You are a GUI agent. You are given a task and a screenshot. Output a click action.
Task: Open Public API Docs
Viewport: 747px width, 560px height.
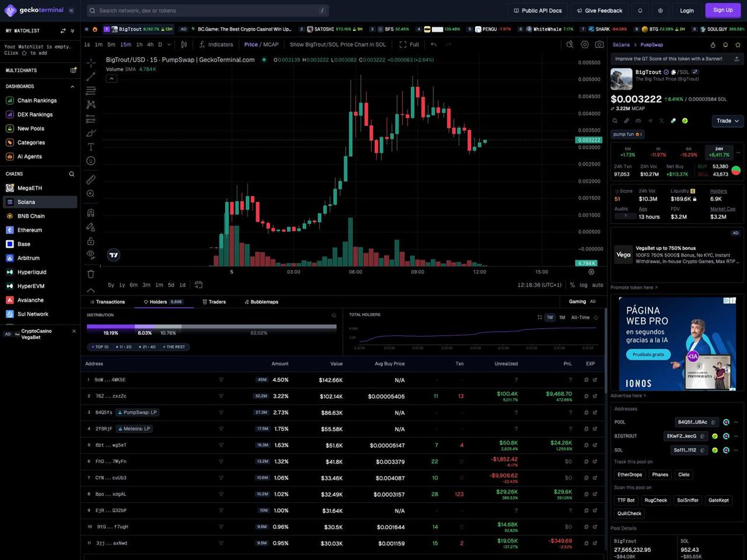537,11
